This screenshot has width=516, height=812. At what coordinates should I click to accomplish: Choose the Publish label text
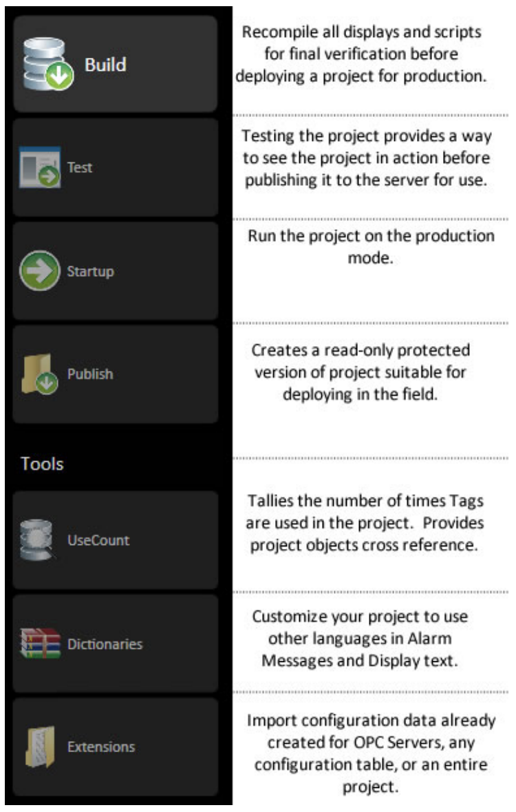pos(90,374)
